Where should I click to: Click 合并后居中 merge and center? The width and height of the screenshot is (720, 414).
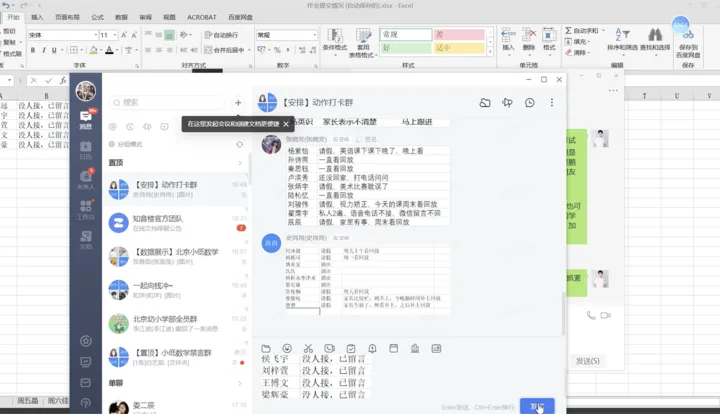point(224,50)
